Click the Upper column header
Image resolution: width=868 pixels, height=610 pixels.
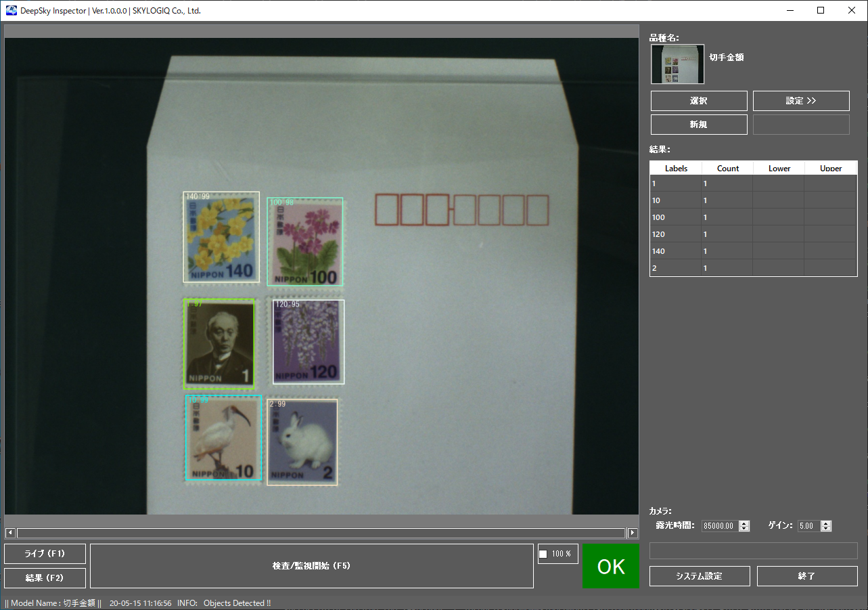click(x=831, y=168)
